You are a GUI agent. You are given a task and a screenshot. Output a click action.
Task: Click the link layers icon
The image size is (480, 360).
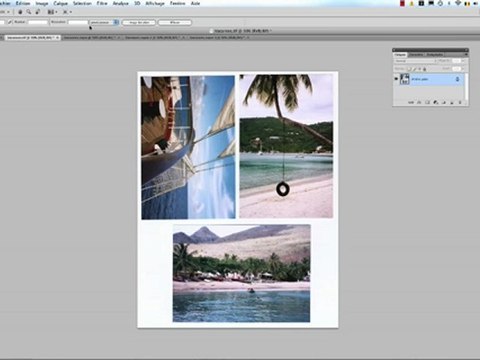(x=411, y=102)
